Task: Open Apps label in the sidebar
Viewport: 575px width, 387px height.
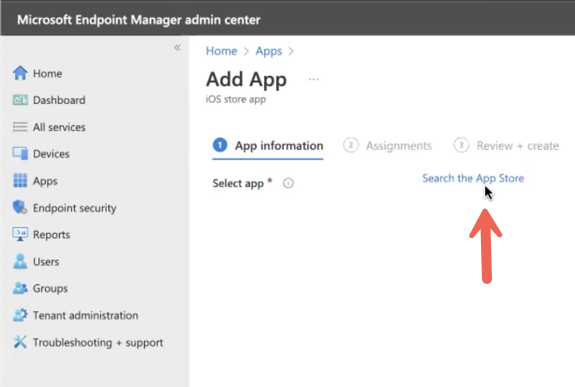Action: click(x=45, y=181)
